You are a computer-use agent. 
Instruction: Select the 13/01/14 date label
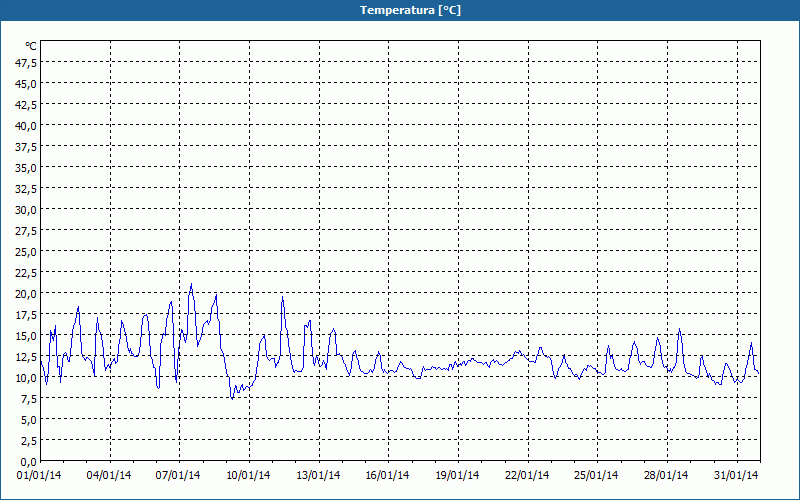pyautogui.click(x=318, y=476)
